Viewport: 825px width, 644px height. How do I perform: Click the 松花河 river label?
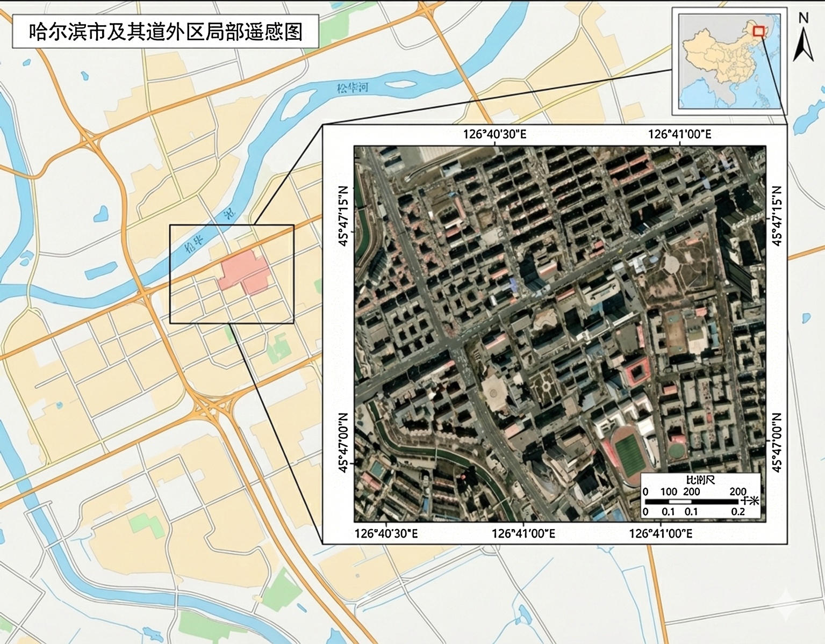click(353, 86)
